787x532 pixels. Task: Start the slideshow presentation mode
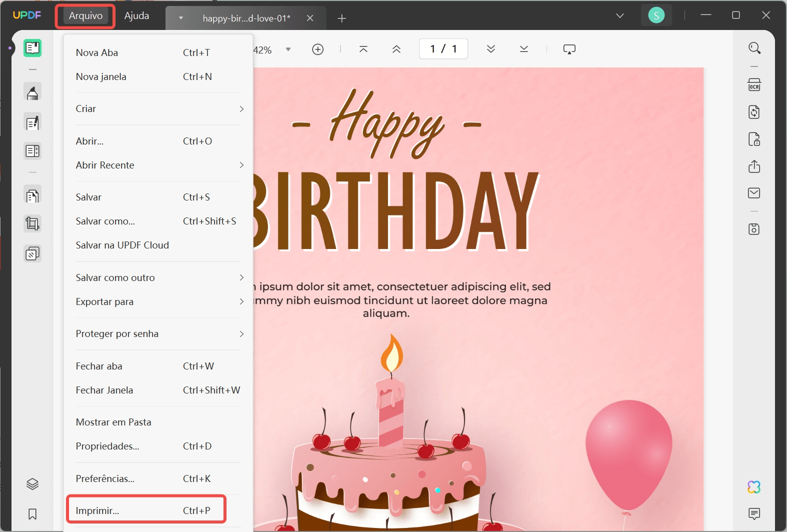point(569,49)
